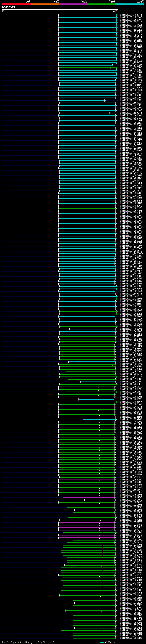Click the UniRef100_Q299G9 entry
The image size is (146, 644).
pos(131,268)
